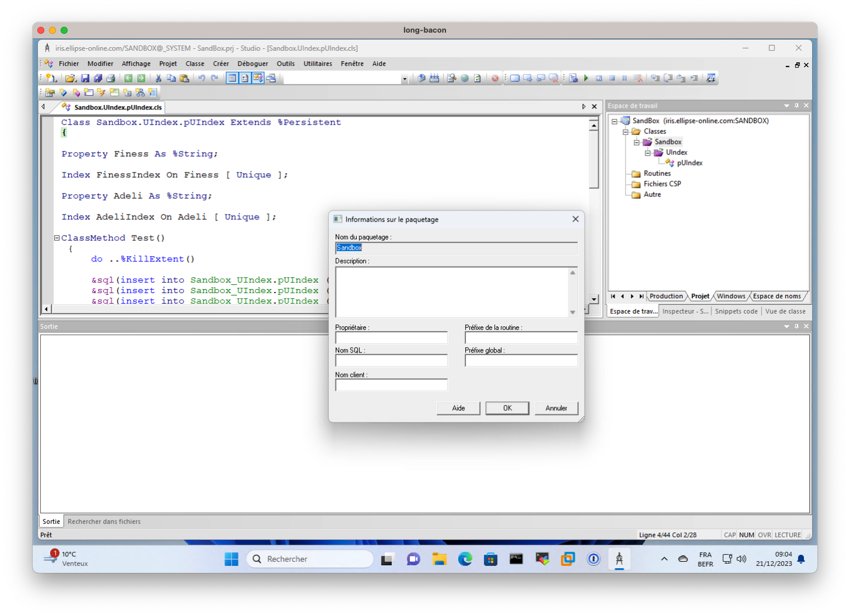
Task: Click OK in the package information dialog
Action: pyautogui.click(x=507, y=408)
